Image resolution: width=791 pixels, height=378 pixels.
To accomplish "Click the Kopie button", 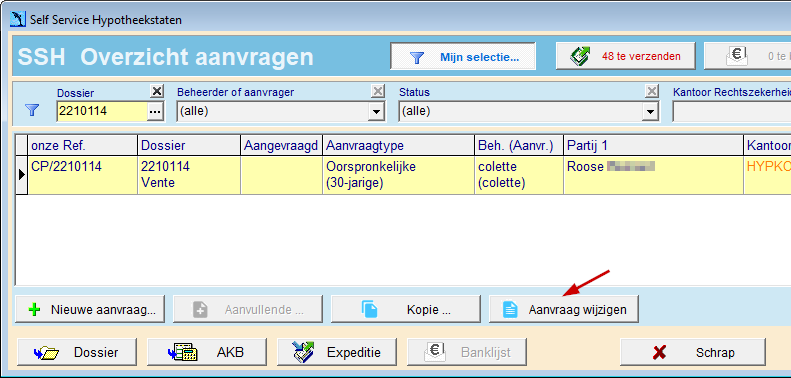I will pyautogui.click(x=406, y=309).
